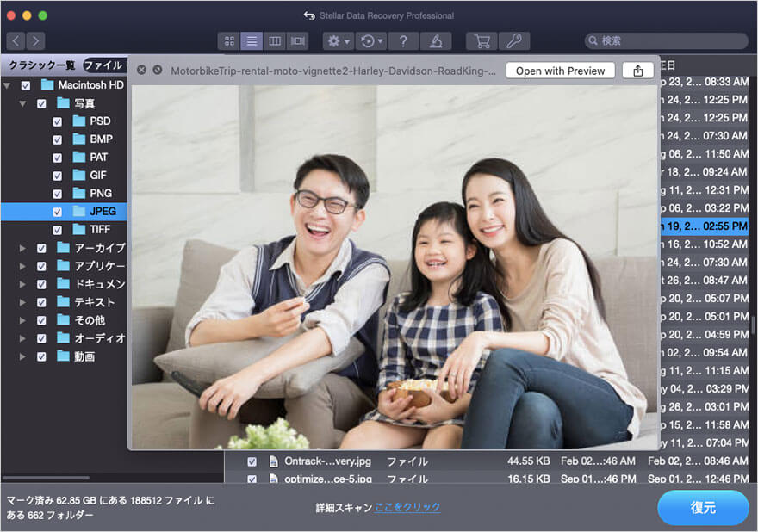
Task: Switch to the column view mode
Action: coord(275,40)
